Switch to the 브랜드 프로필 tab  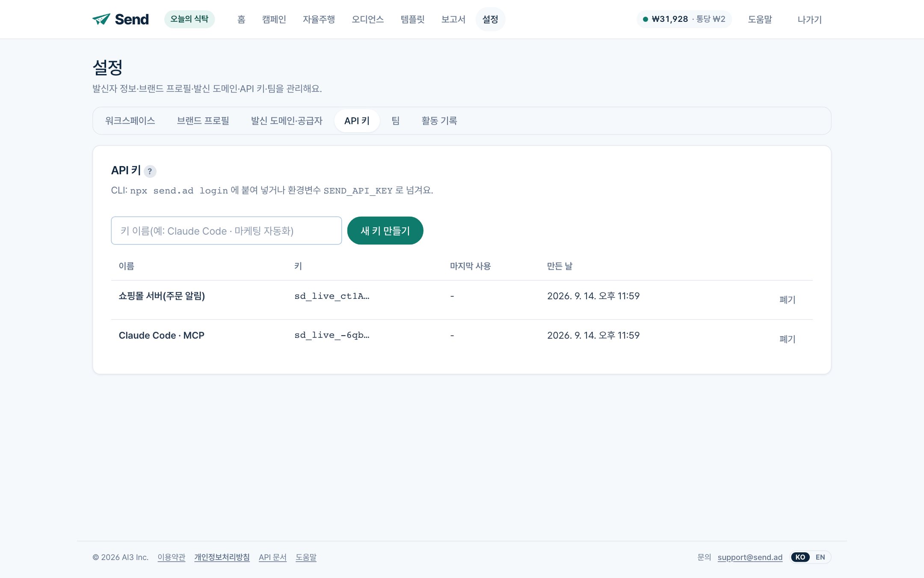203,121
